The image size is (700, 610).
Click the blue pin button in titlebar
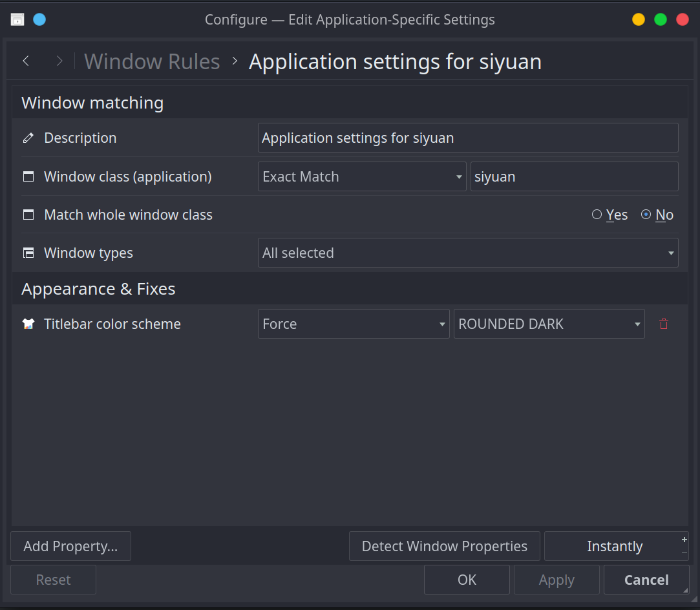click(39, 19)
